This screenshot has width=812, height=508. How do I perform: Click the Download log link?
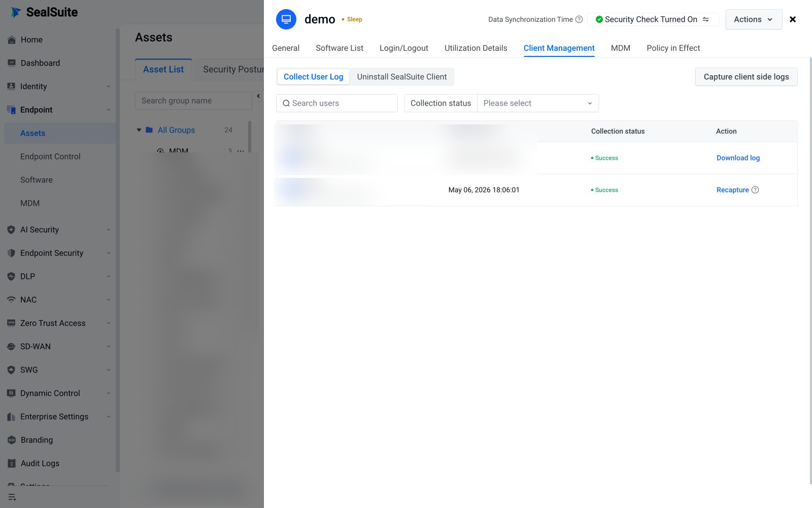738,158
